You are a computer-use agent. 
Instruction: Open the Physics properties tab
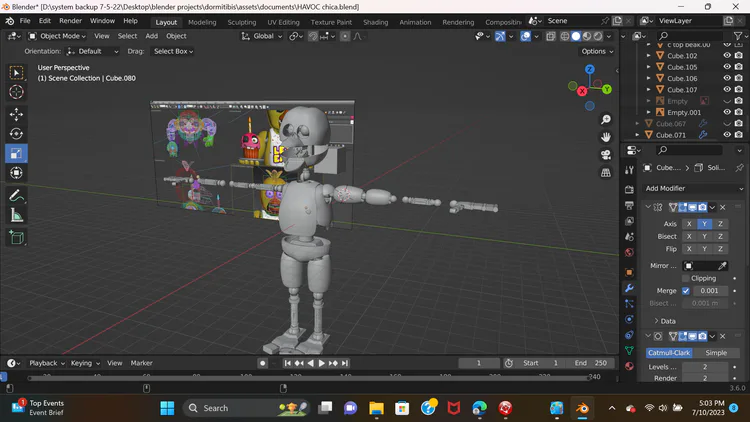pos(629,319)
